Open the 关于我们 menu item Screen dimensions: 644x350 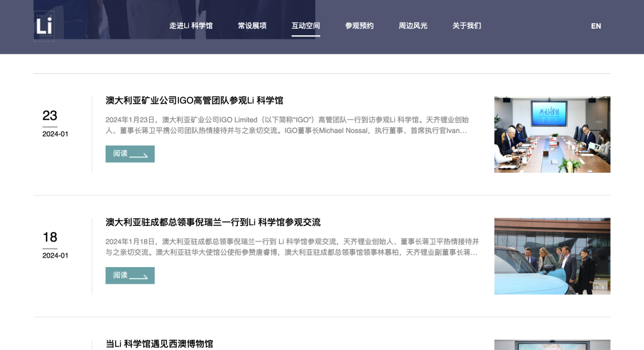(466, 26)
